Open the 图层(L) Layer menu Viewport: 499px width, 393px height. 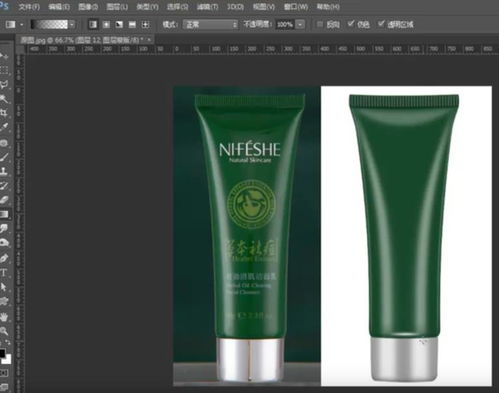point(117,7)
